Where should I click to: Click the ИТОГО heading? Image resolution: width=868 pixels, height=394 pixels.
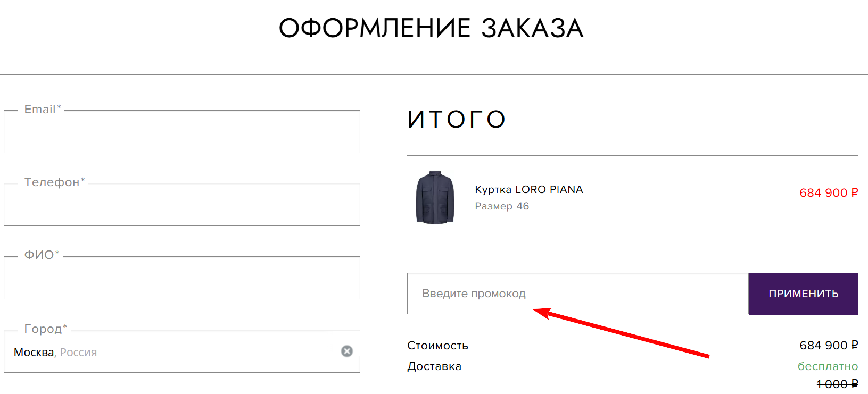point(457,120)
